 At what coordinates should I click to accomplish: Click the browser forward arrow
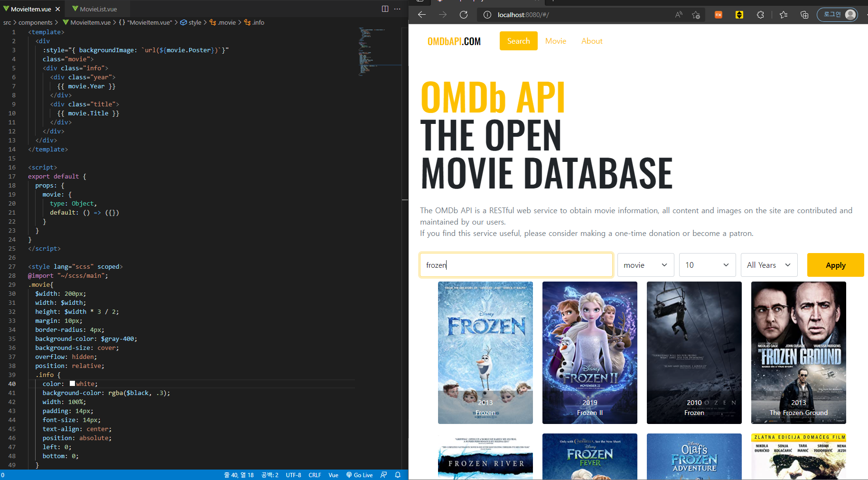click(x=443, y=15)
